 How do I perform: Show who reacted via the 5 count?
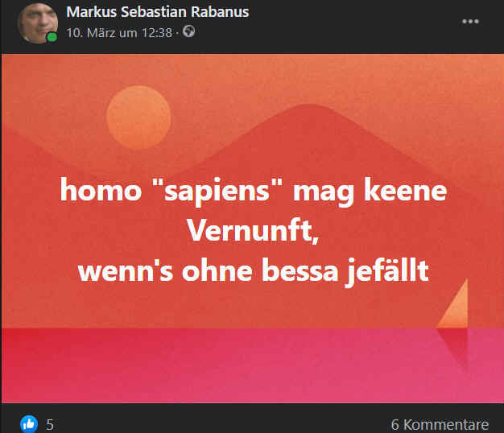[50, 425]
